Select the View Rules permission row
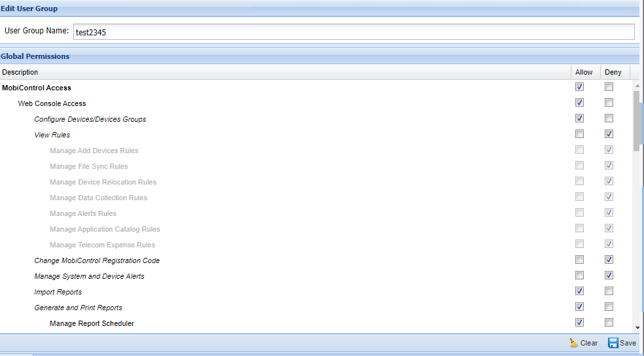Screen dimensions: 644x356 click(x=52, y=135)
